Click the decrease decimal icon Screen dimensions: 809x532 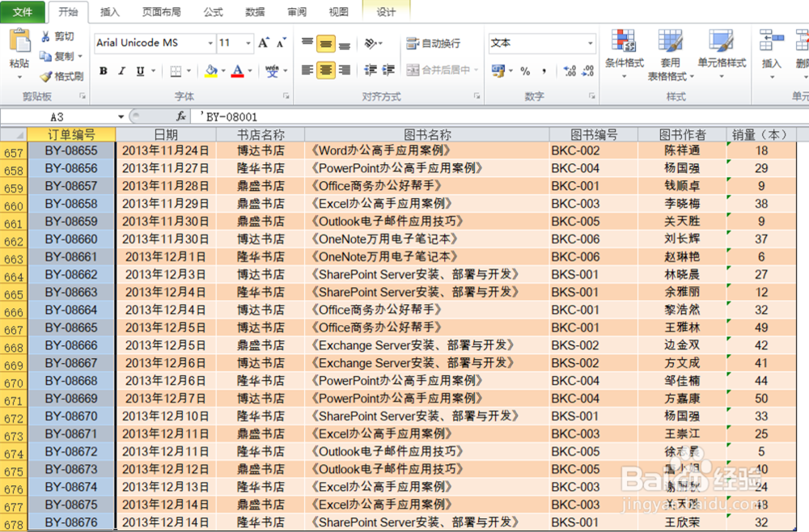coord(587,71)
